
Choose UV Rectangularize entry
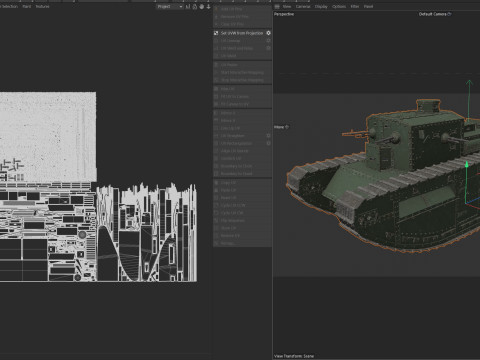[242, 143]
